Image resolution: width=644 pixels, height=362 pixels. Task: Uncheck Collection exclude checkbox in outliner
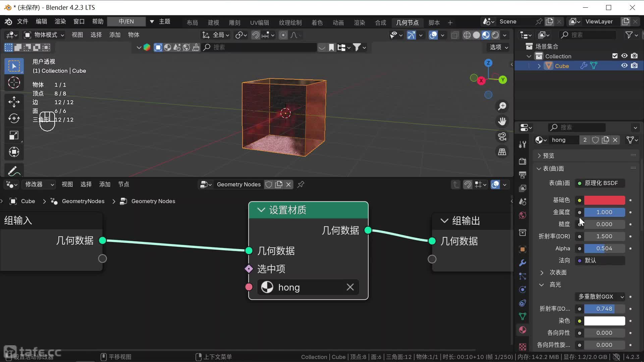click(614, 56)
